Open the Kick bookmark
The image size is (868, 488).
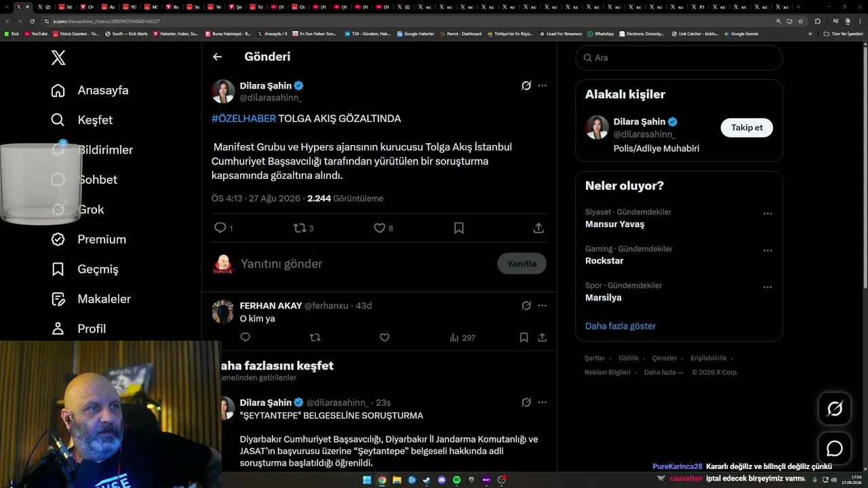point(12,34)
